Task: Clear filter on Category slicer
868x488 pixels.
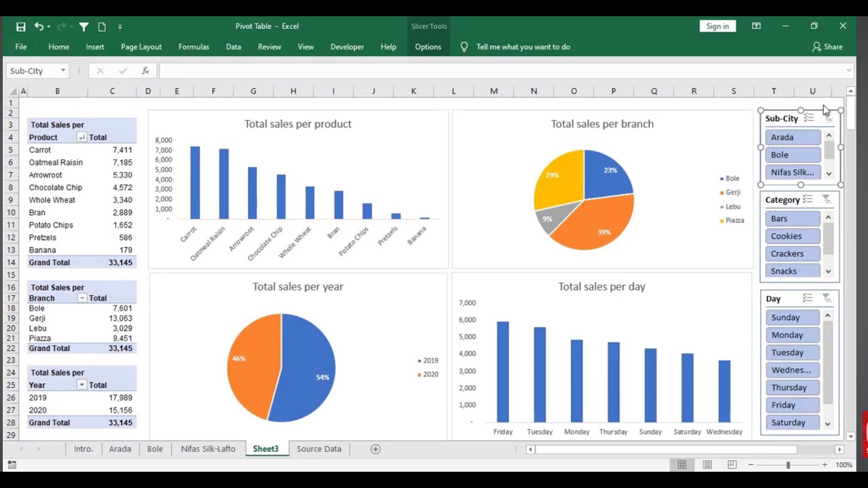Action: (x=827, y=199)
